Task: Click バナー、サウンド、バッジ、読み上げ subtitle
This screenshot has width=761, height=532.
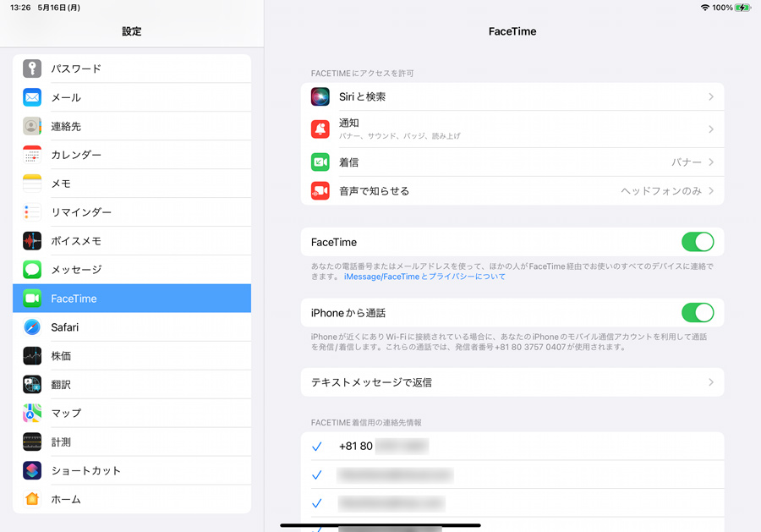Action: coord(399,136)
